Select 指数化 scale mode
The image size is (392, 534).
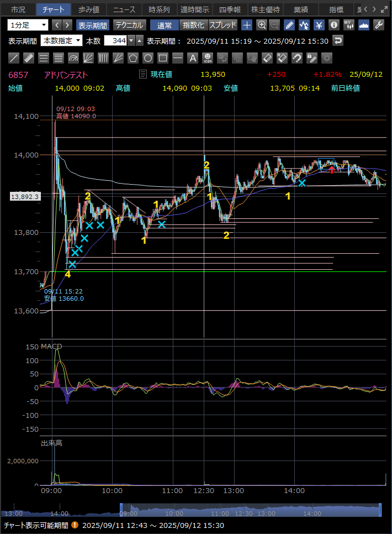193,25
